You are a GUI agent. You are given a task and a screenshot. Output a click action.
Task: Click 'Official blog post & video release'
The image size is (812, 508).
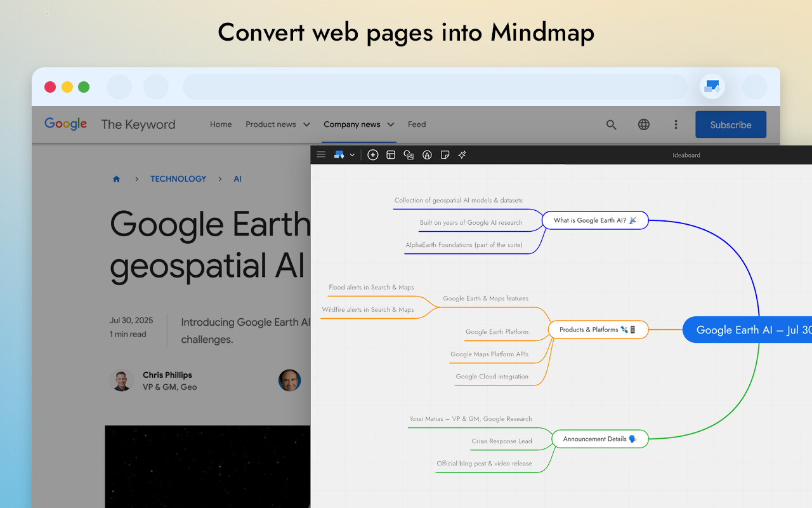(485, 464)
